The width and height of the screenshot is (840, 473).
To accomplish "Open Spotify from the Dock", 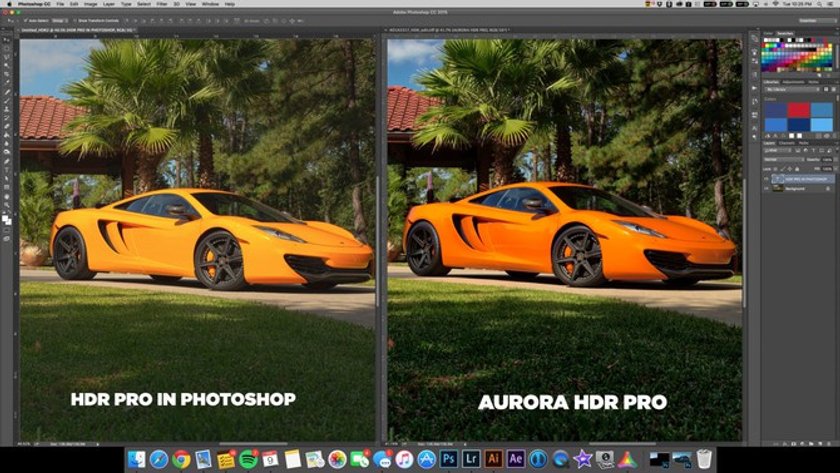I will pyautogui.click(x=248, y=460).
